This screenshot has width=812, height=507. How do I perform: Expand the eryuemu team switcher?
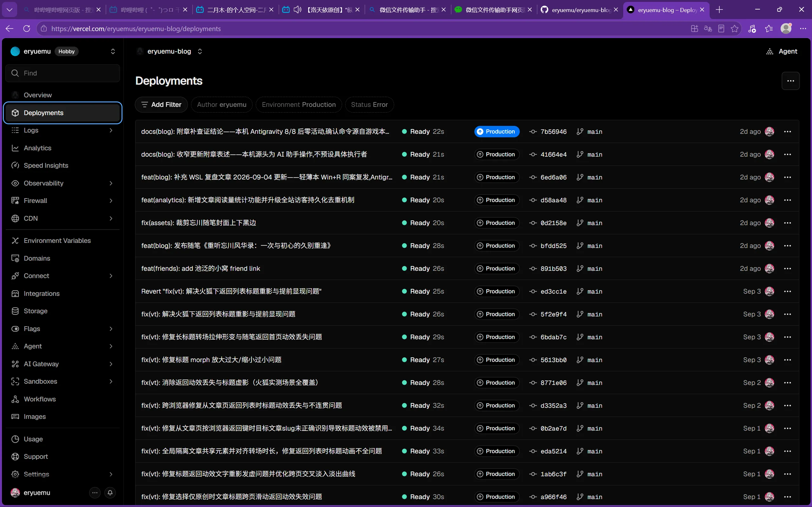tap(113, 51)
